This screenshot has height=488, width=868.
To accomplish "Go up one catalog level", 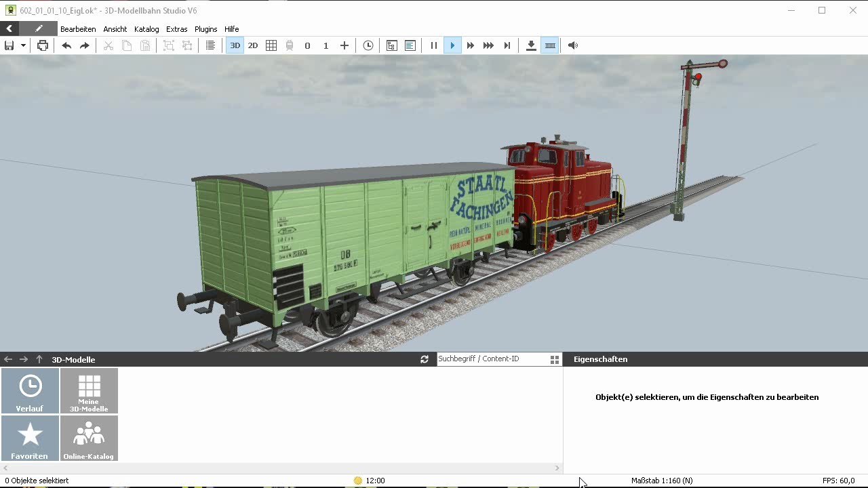I will (39, 359).
